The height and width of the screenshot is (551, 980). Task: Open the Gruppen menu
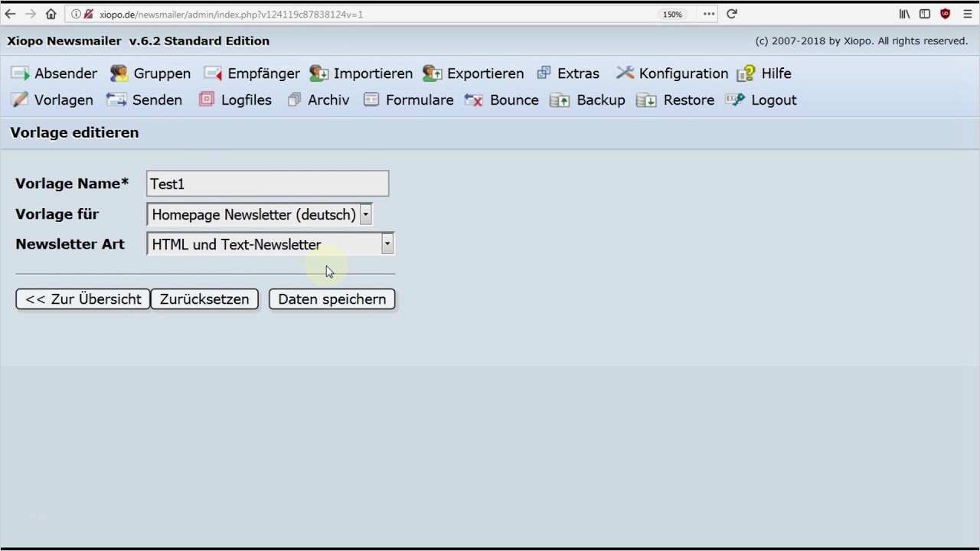(x=162, y=73)
